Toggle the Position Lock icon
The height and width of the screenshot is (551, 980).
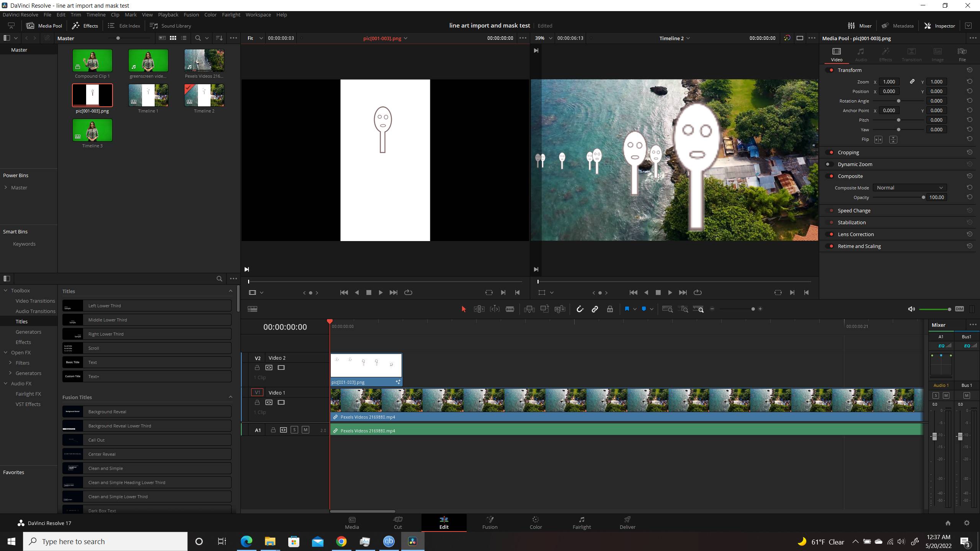610,309
